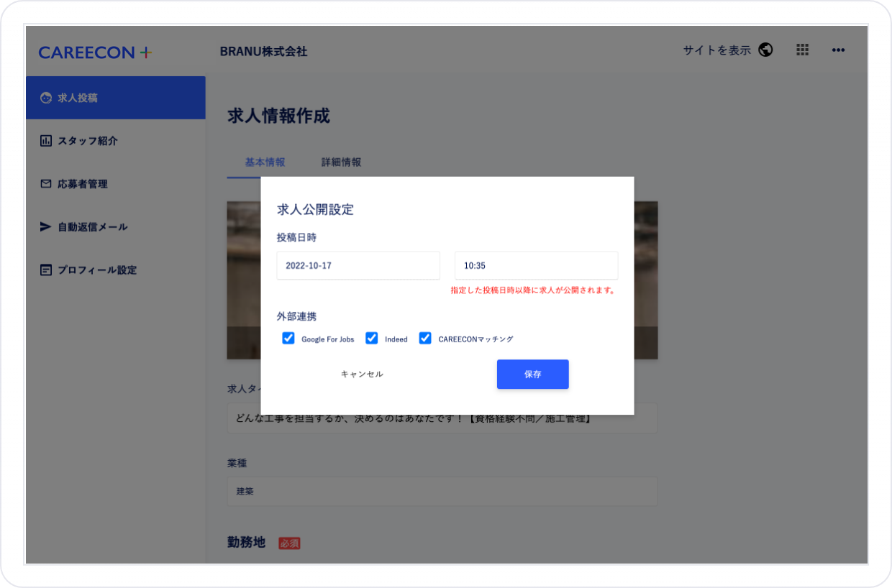Open the 2022-10-17 date picker field
The width and height of the screenshot is (892, 588).
[x=358, y=265]
